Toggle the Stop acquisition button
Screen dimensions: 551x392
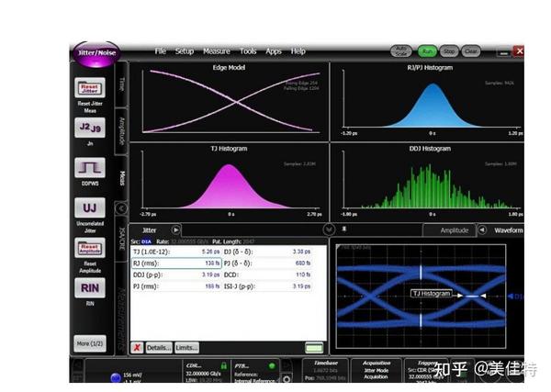pos(449,51)
